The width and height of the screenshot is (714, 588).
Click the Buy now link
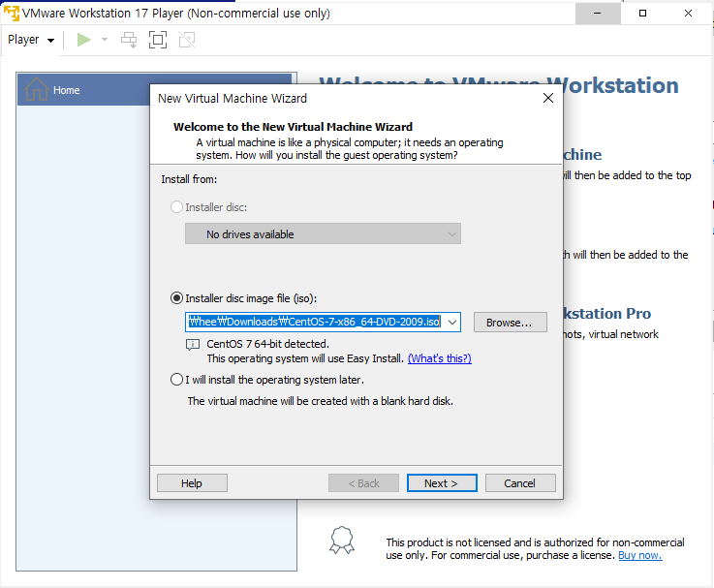click(x=639, y=555)
